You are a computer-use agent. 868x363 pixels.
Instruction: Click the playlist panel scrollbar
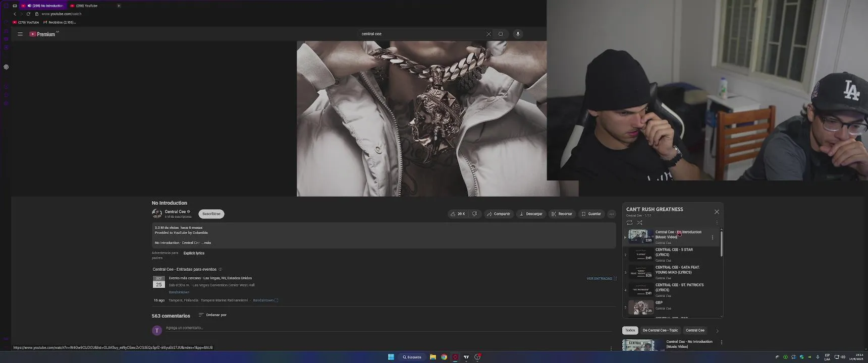click(x=721, y=244)
